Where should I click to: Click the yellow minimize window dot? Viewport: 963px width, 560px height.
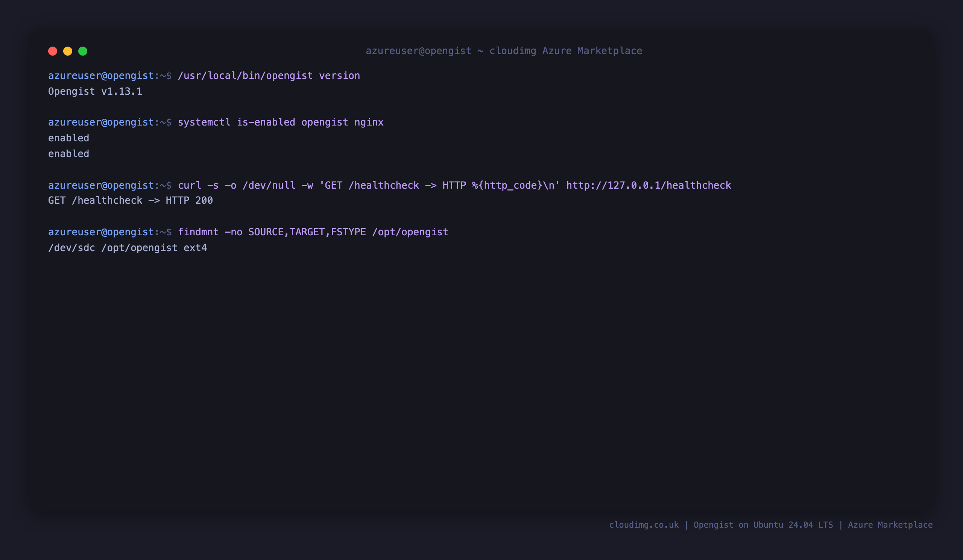(68, 51)
